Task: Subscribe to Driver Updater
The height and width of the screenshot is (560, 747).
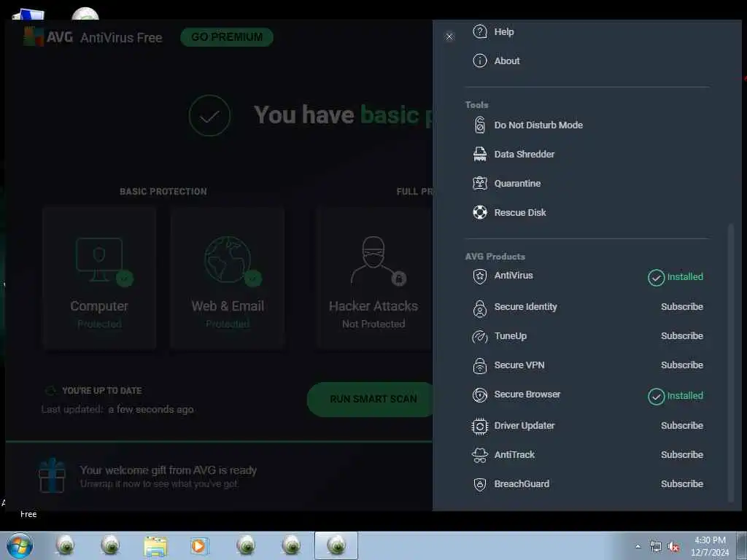Action: pyautogui.click(x=682, y=425)
